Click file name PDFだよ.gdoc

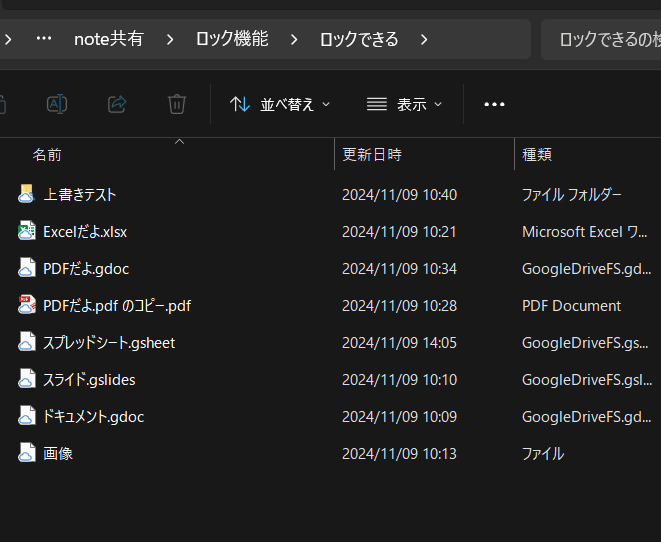tap(86, 269)
